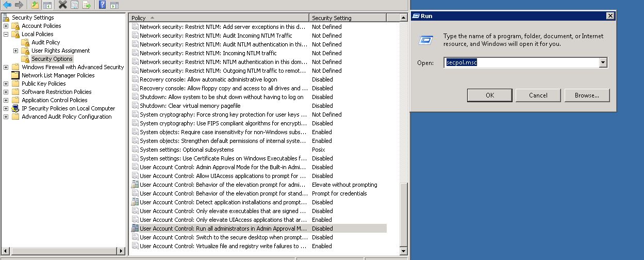Click the Network List Manager Policies icon

pos(15,75)
